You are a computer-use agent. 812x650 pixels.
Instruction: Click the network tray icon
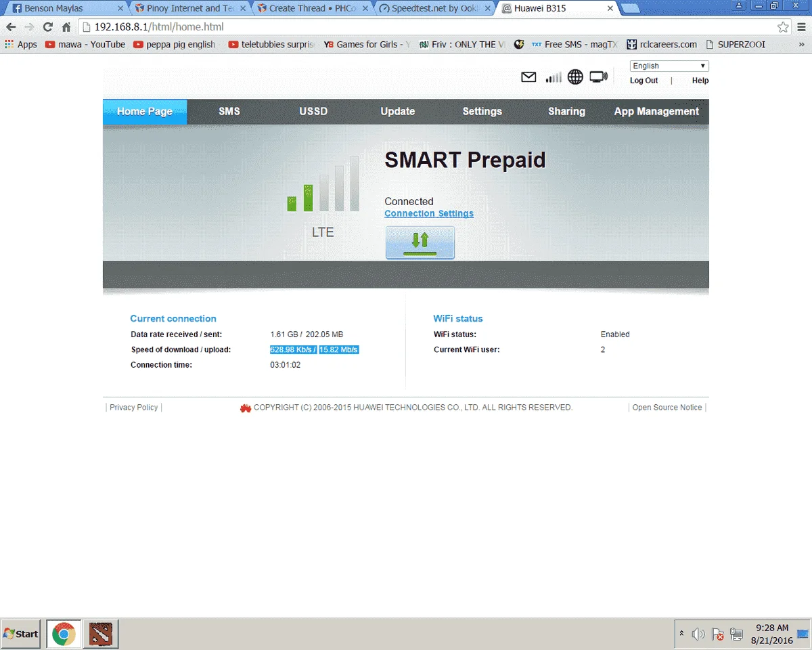click(736, 634)
